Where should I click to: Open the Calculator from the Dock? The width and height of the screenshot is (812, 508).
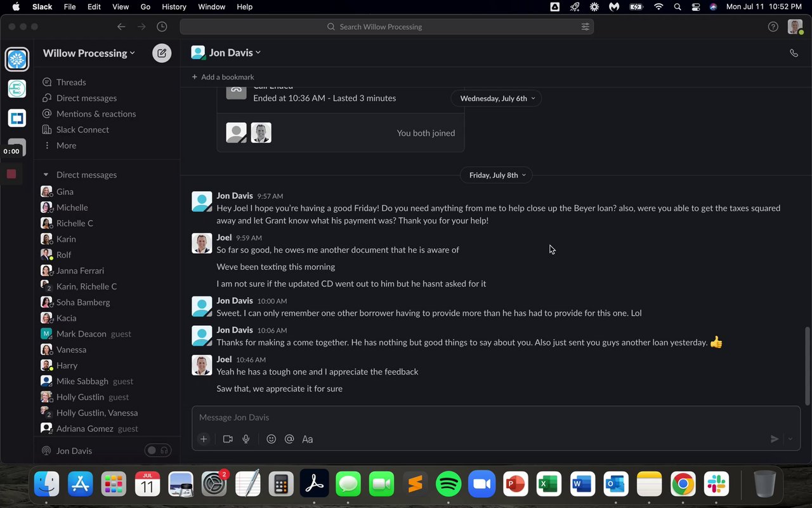(281, 485)
